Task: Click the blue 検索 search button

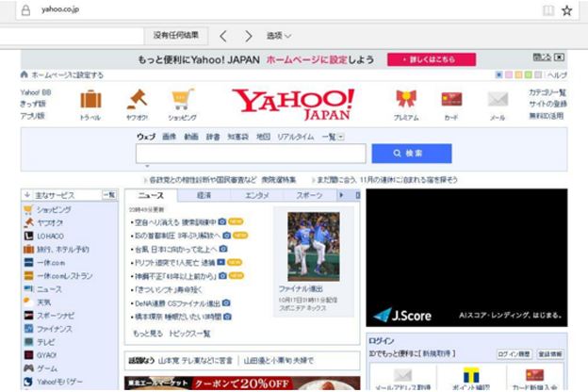Action: click(412, 153)
